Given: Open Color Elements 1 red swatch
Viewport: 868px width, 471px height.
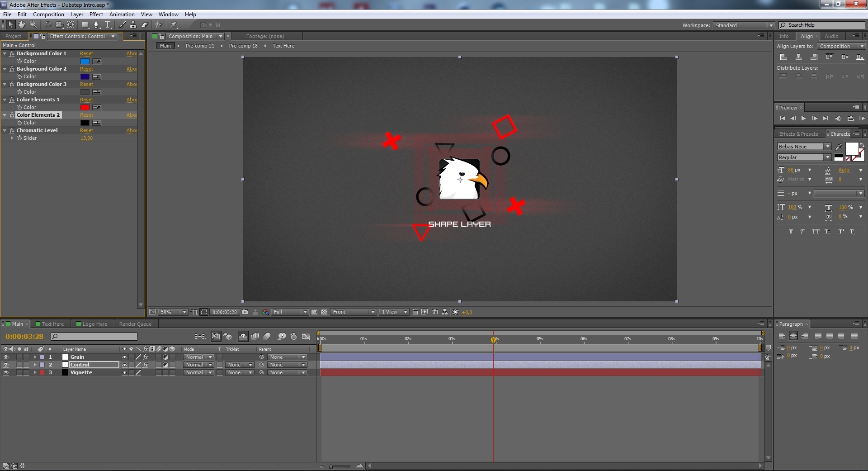Looking at the screenshot, I should (x=85, y=107).
